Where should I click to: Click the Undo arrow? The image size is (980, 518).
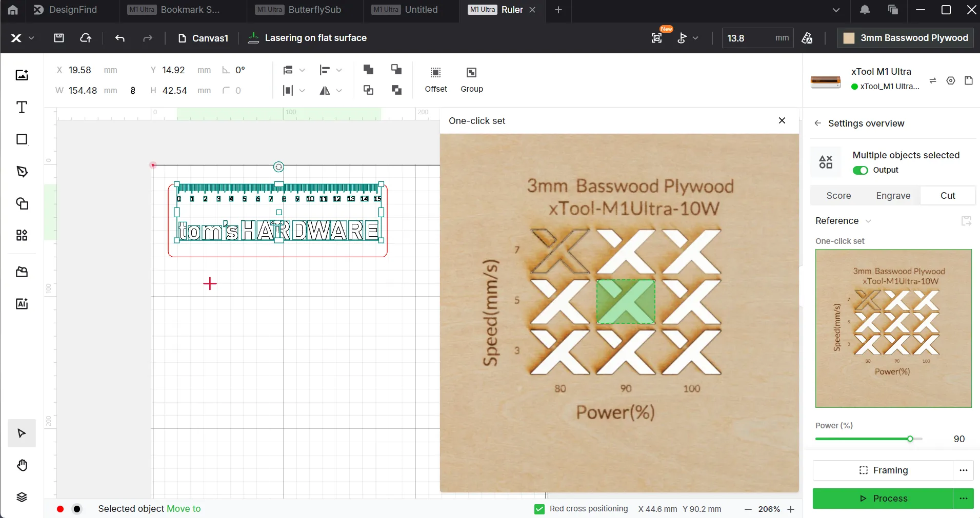point(120,38)
